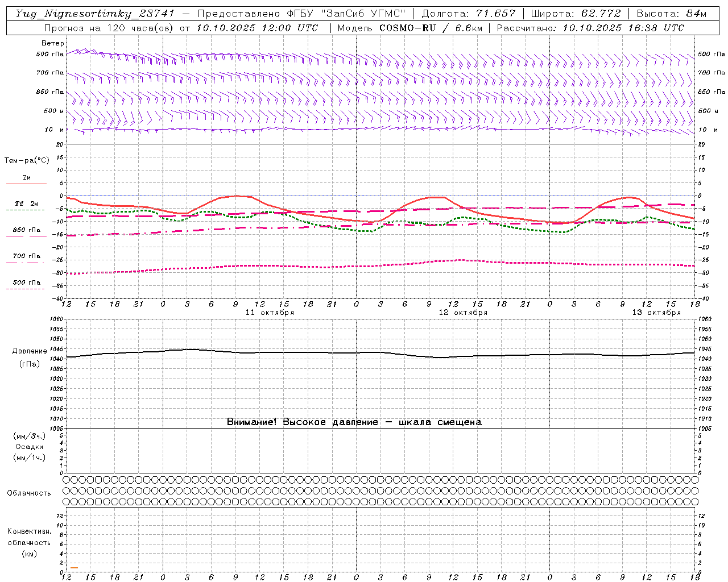Click the (мм/1ч.) precipitation unit label
Screen dimensions: 728x582
click(30, 458)
